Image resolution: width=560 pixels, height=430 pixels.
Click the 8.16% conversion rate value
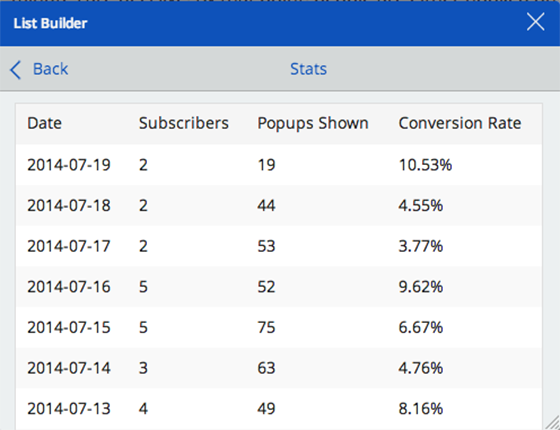point(421,409)
